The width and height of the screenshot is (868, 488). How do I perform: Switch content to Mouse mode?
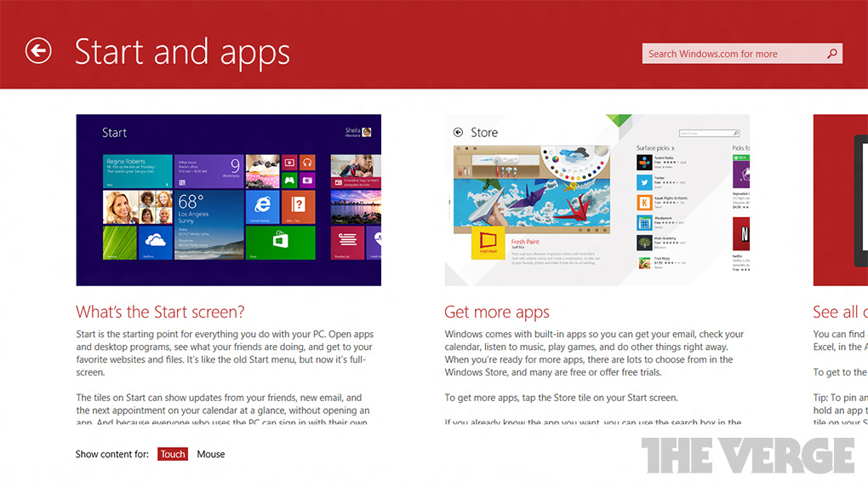(x=211, y=454)
